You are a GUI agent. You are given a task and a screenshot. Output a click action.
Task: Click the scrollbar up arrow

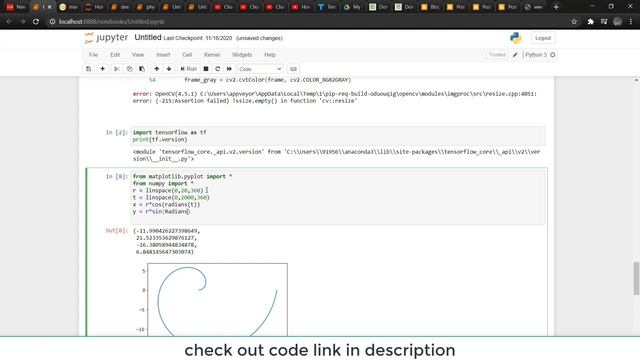[636, 80]
